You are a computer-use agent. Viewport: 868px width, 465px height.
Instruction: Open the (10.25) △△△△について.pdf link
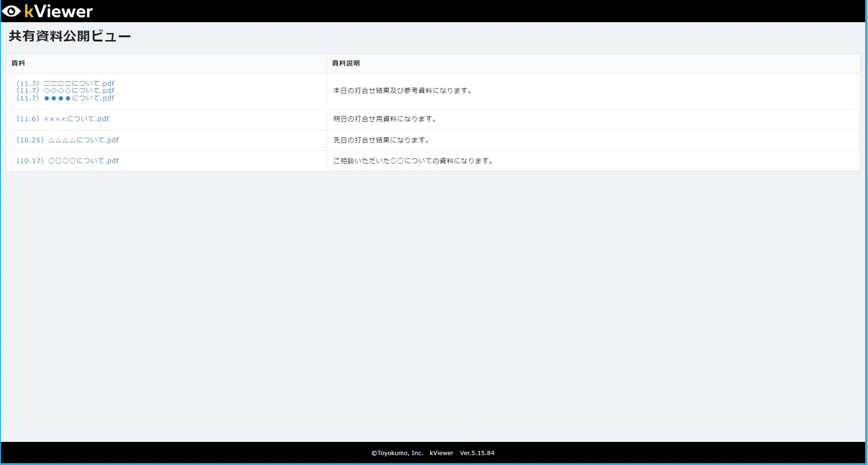coord(67,140)
